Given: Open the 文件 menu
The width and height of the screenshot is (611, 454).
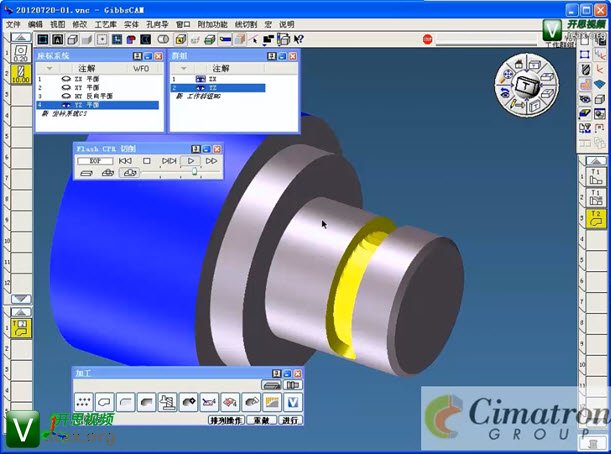Looking at the screenshot, I should 13,25.
